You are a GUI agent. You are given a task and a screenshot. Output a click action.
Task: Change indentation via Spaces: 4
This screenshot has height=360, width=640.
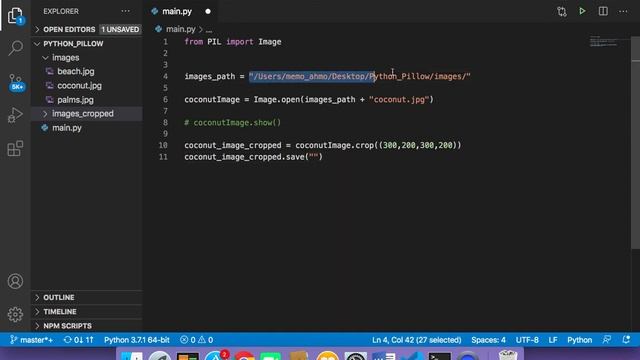click(x=488, y=340)
